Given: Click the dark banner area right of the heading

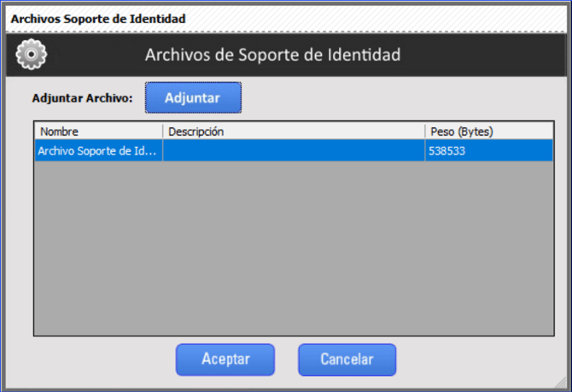Looking at the screenshot, I should [x=483, y=55].
